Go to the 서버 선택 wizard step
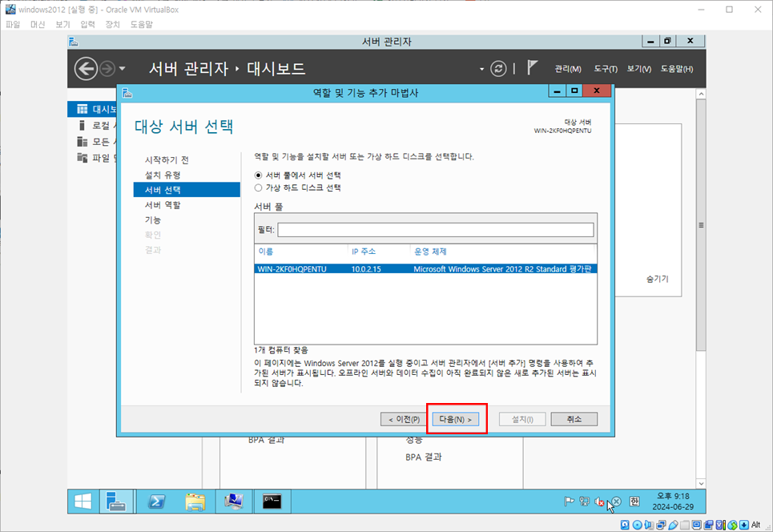 pos(187,190)
